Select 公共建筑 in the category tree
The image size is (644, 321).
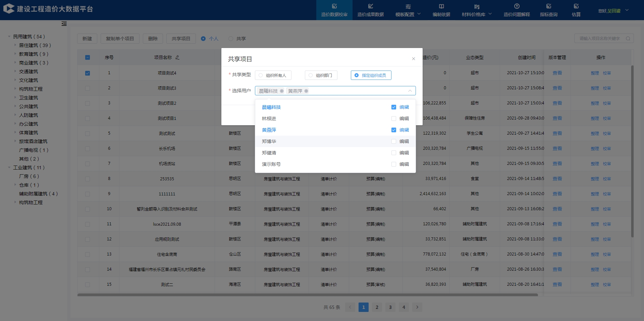29,106
